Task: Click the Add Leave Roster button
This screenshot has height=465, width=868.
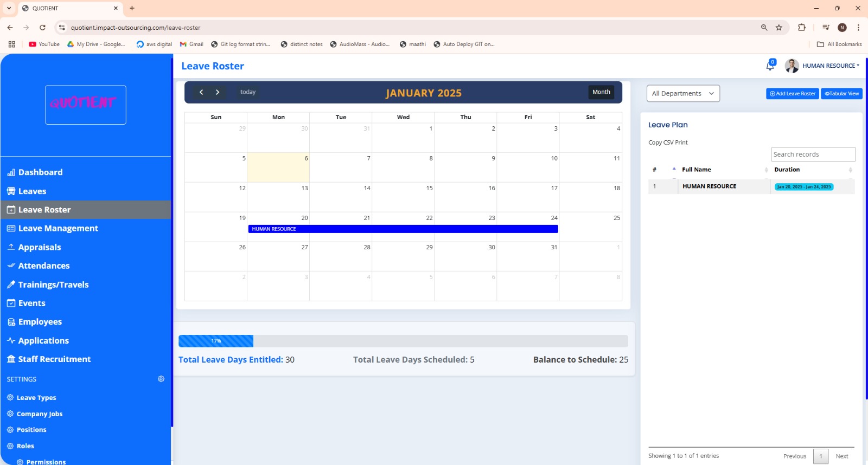Action: 792,94
